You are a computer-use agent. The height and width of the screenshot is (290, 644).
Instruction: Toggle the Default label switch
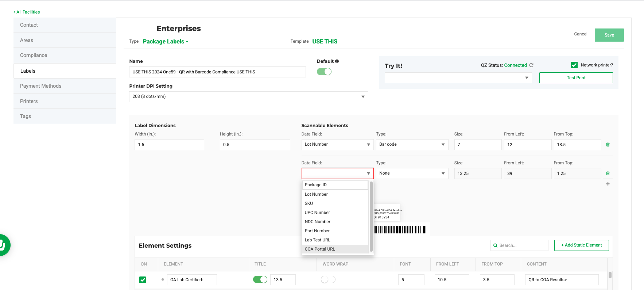click(324, 72)
